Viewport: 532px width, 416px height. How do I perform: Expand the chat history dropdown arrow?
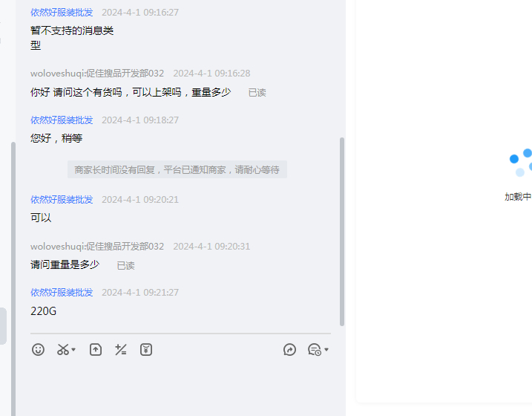click(326, 349)
